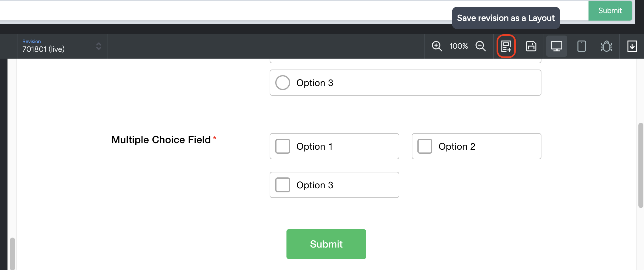
Task: Check the Option 1 checkbox
Action: point(283,146)
